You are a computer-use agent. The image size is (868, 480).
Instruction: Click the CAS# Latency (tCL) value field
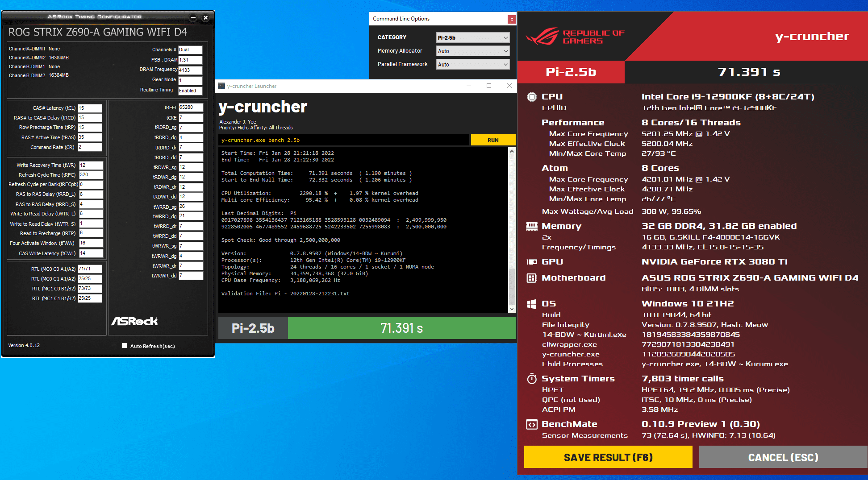coord(90,108)
